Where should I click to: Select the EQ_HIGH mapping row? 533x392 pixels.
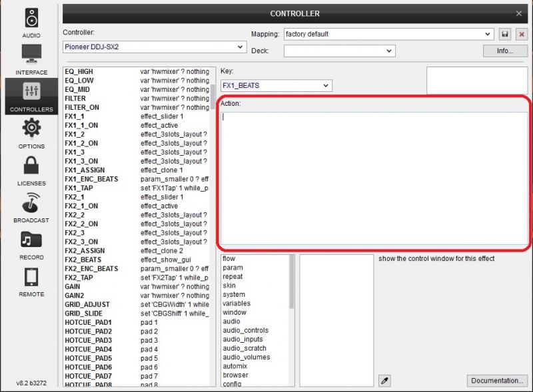(137, 72)
